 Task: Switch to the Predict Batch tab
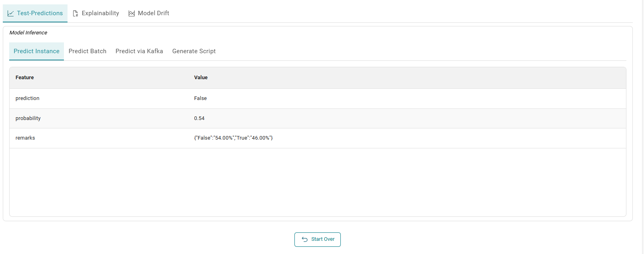click(87, 51)
